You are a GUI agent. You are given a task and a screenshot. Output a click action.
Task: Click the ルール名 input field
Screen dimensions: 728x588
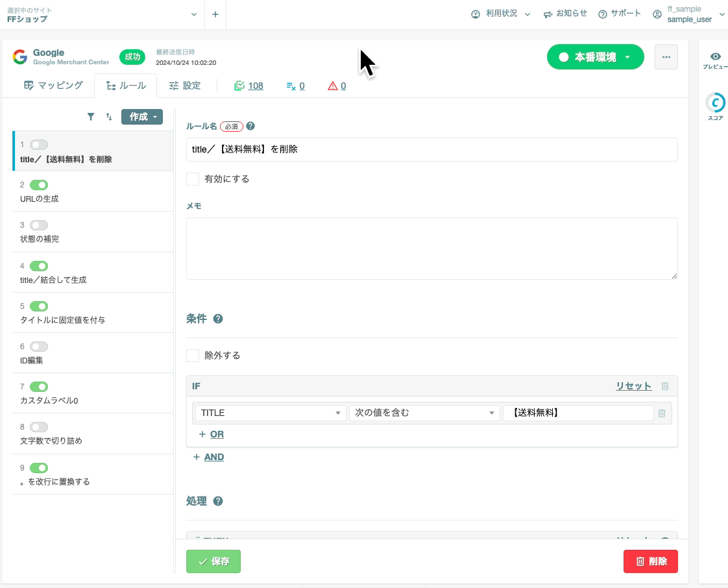pos(431,149)
